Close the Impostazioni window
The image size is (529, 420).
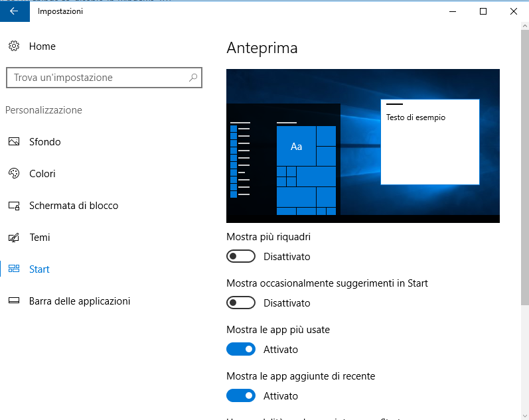pos(514,11)
